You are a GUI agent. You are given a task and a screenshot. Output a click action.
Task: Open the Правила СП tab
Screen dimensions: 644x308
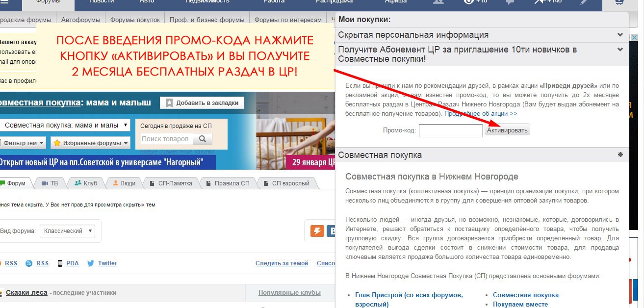[x=228, y=183]
